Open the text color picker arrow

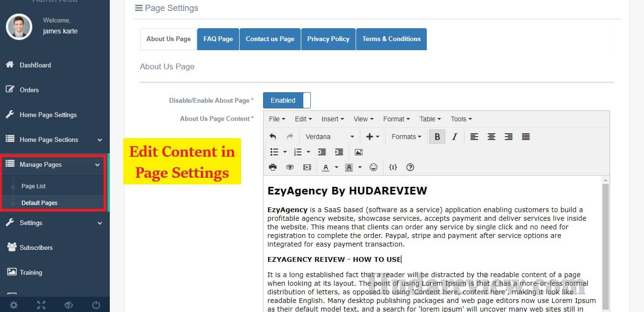pyautogui.click(x=336, y=167)
